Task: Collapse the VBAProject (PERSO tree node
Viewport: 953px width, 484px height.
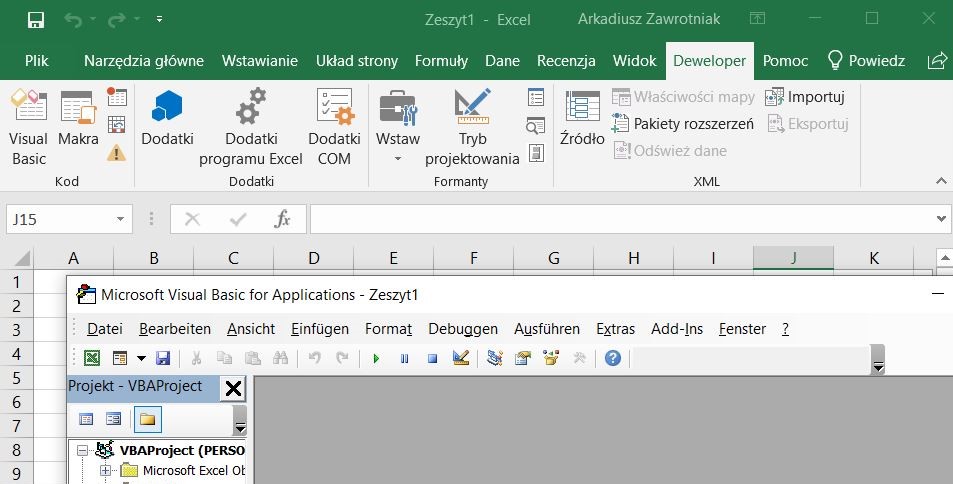Action: (82, 451)
